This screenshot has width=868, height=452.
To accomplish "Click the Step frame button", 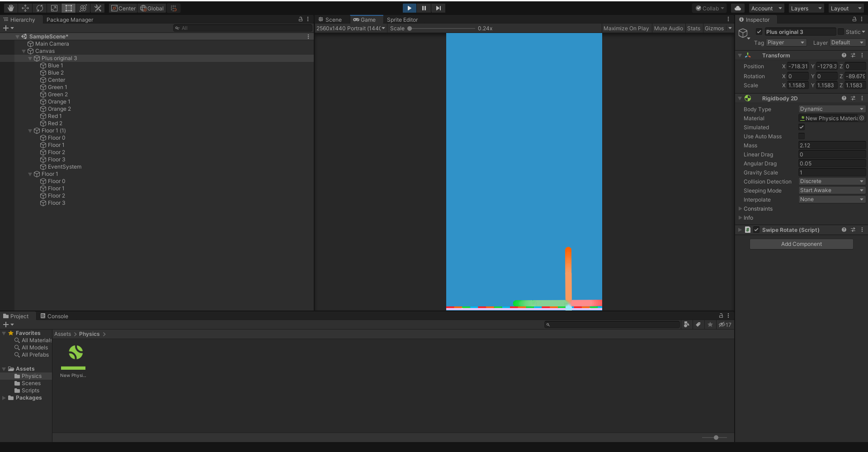I will click(438, 8).
